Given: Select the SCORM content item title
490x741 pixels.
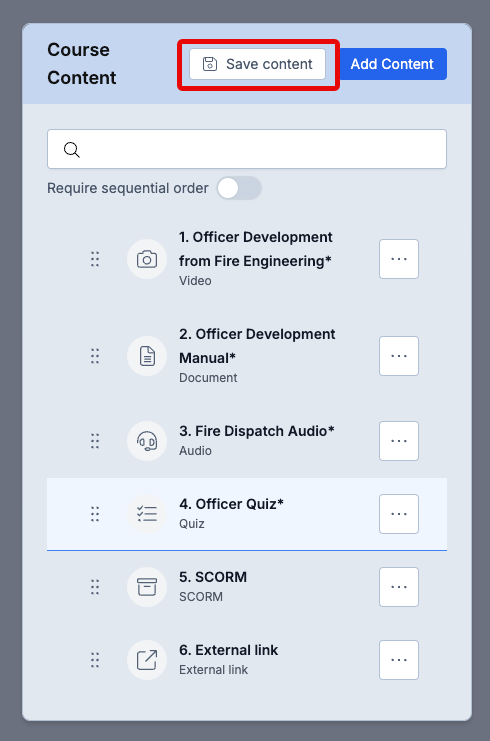Looking at the screenshot, I should pos(213,577).
